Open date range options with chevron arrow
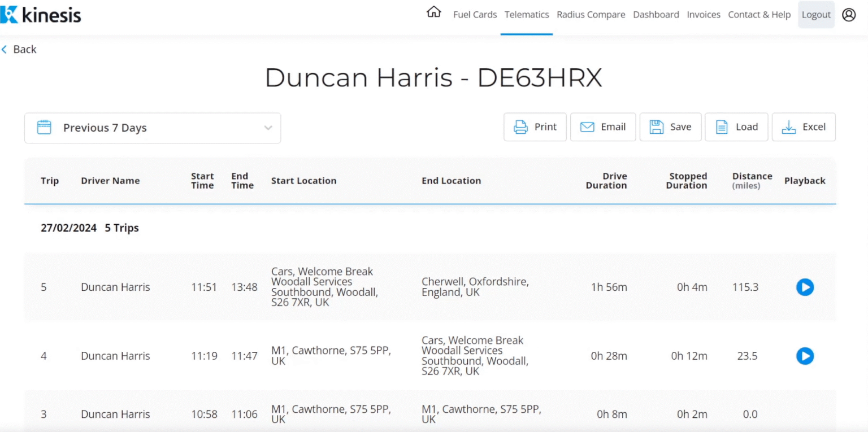The height and width of the screenshot is (432, 868). pyautogui.click(x=268, y=128)
